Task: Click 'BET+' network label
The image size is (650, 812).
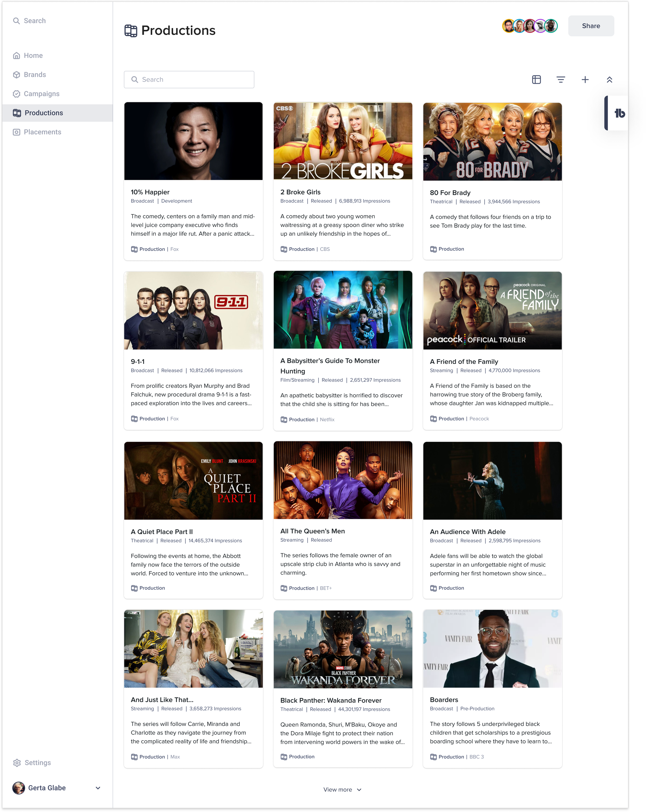Action: [x=326, y=588]
